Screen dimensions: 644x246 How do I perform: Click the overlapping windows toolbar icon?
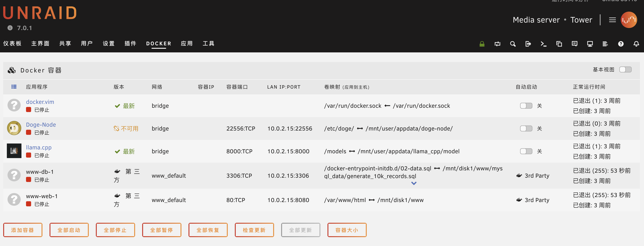pos(559,44)
